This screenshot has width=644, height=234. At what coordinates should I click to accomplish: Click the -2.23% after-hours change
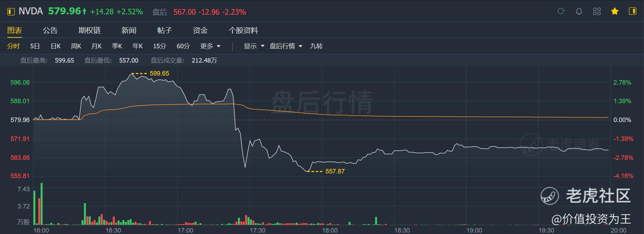coord(234,12)
